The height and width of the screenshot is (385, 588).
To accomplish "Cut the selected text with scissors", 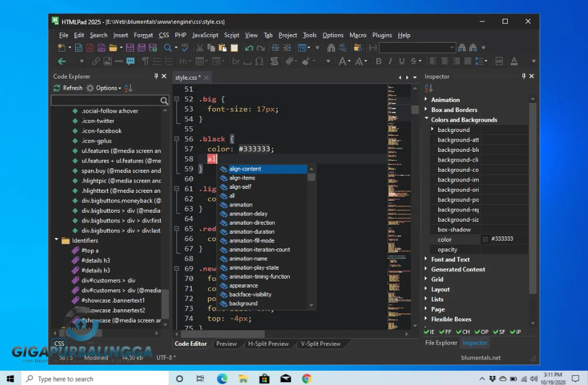I will (x=199, y=48).
